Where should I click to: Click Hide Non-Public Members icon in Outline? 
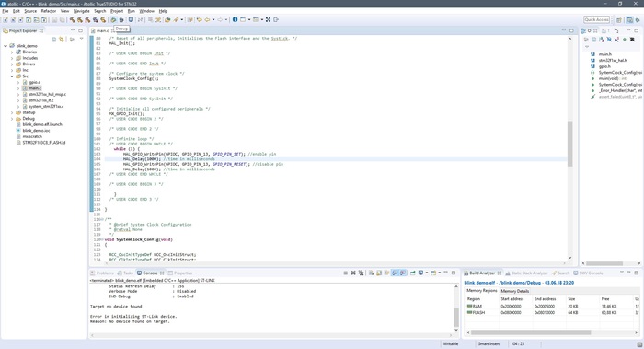tap(625, 40)
